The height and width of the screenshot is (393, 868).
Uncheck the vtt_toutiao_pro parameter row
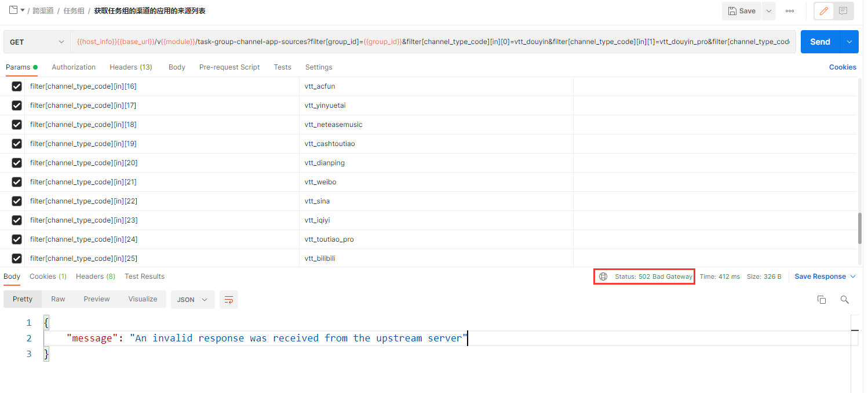pyautogui.click(x=17, y=239)
